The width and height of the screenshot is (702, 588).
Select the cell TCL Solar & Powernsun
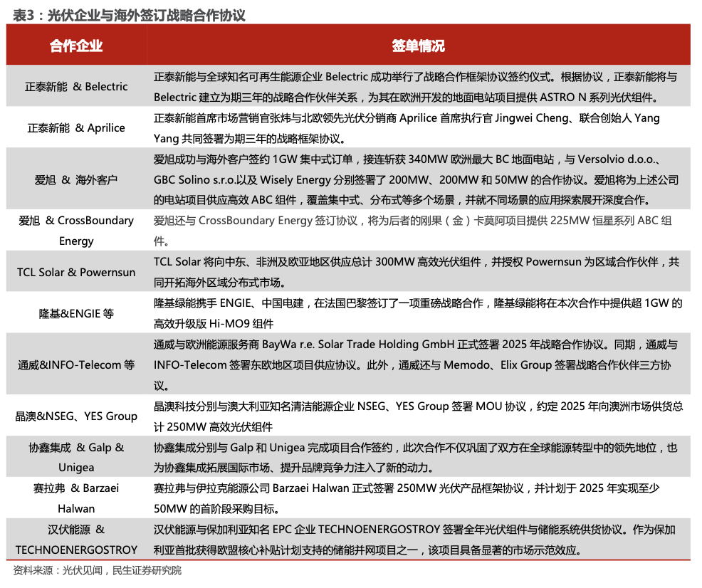click(x=76, y=272)
